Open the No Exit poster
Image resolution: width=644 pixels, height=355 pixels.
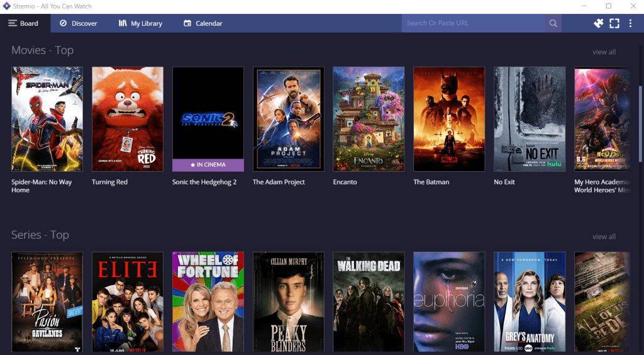pos(530,119)
